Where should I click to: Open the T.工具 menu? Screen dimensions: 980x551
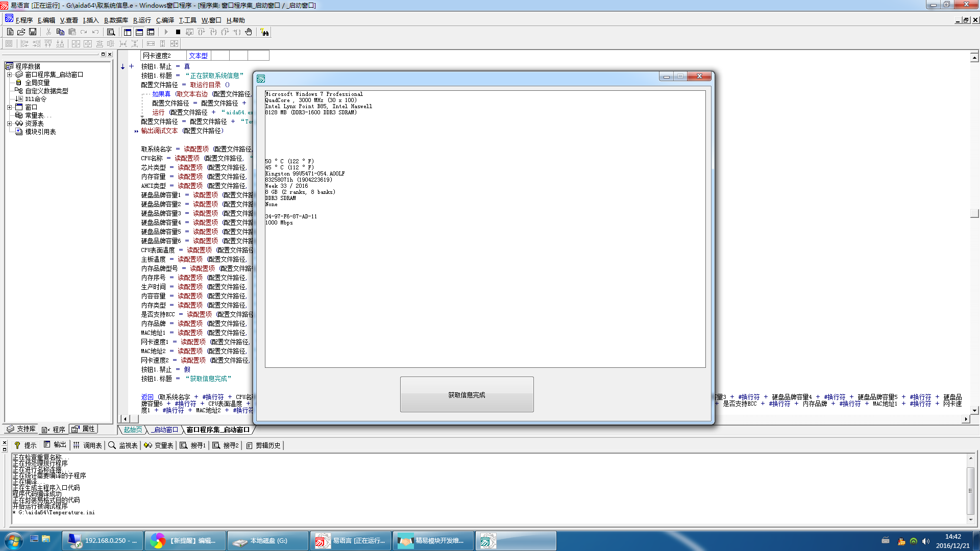click(187, 20)
